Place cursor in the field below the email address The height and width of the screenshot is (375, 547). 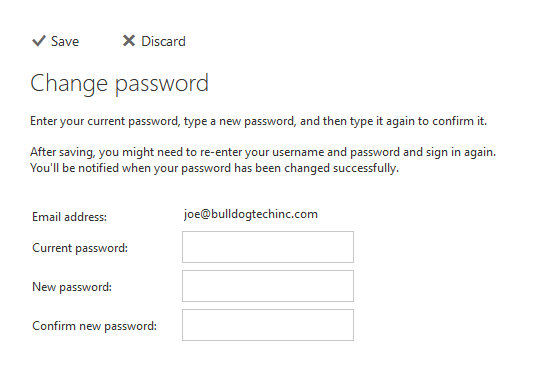click(268, 247)
